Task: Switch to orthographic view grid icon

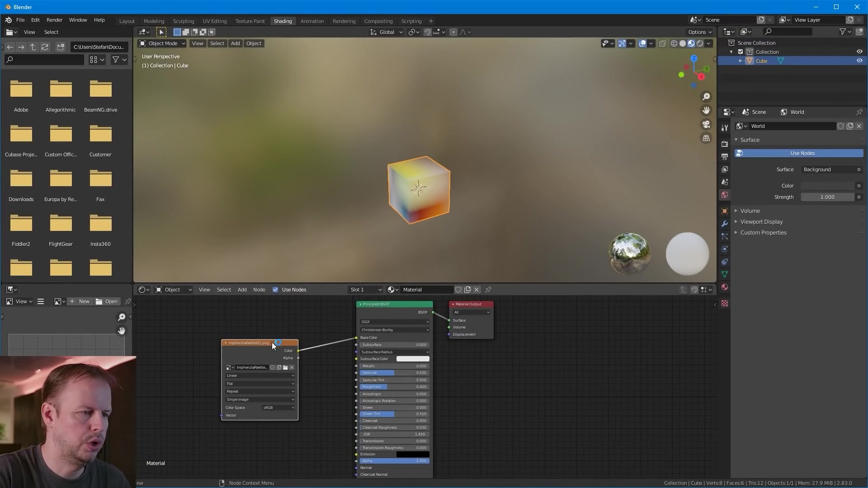Action: click(x=706, y=138)
